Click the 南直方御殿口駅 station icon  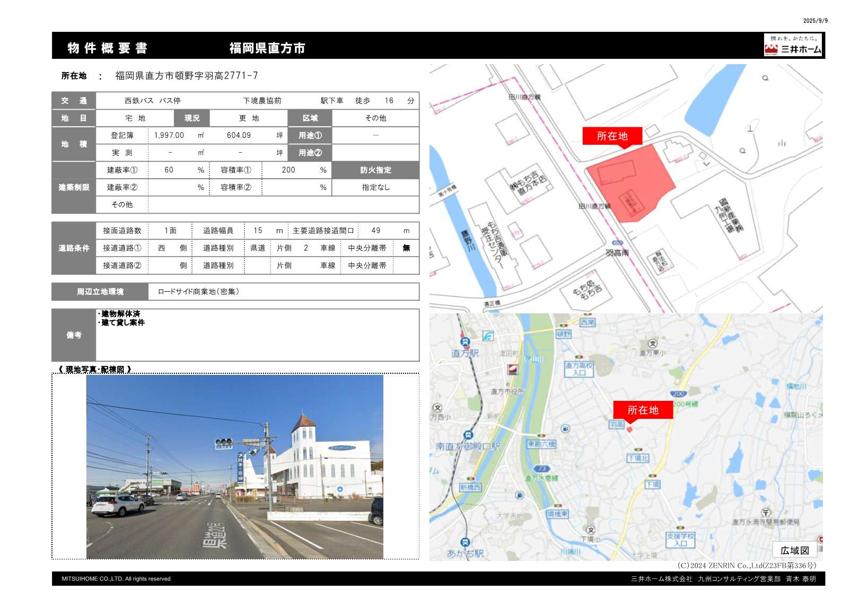pyautogui.click(x=468, y=436)
